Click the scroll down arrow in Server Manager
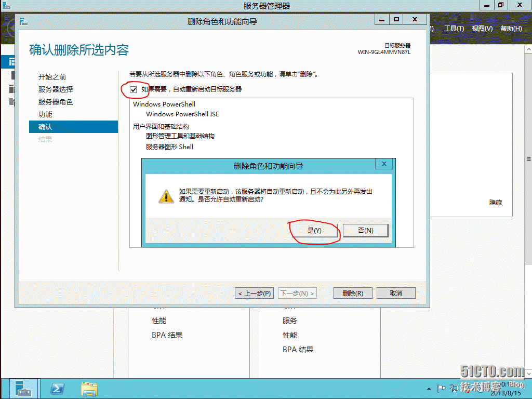Image resolution: width=532 pixels, height=399 pixels. tap(528, 374)
